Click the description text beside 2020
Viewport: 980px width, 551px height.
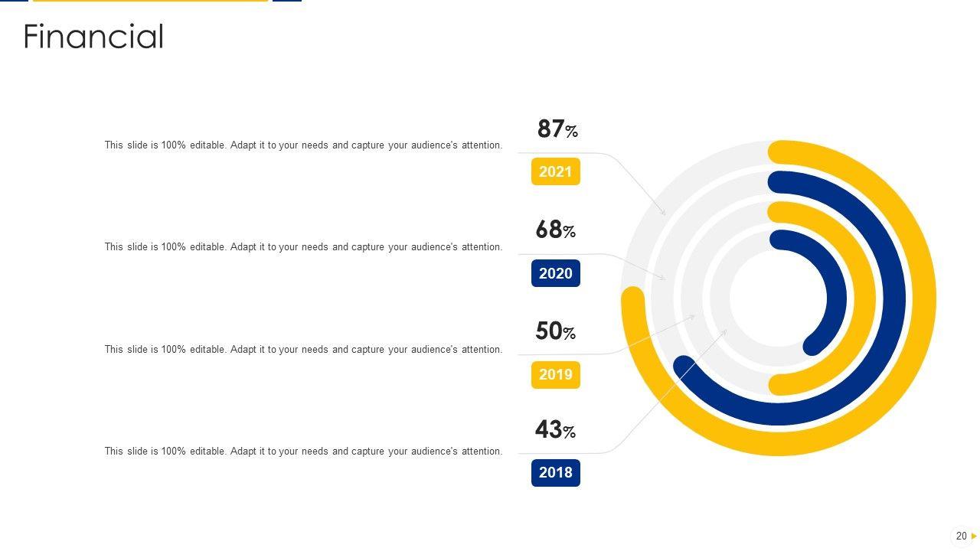pyautogui.click(x=303, y=247)
